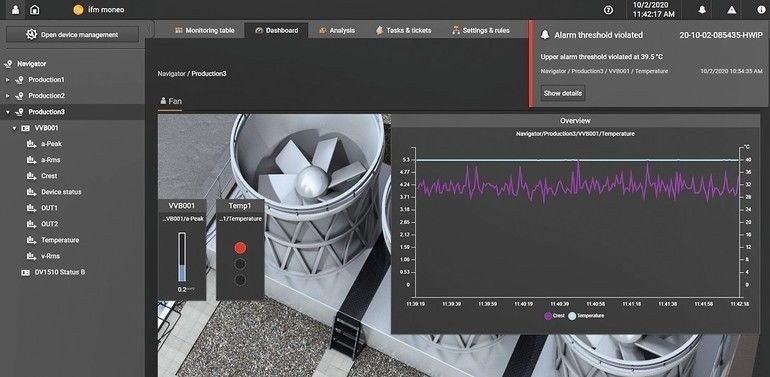Screen dimensions: 770x377
Task: Click the ifm moneo orange logo
Action: 78,10
